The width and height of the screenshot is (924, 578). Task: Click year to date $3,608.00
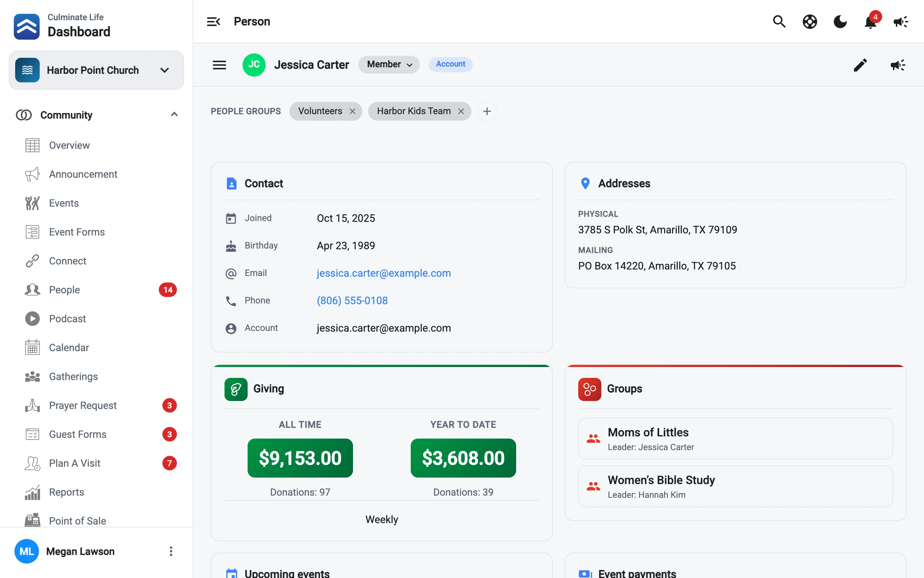[463, 458]
